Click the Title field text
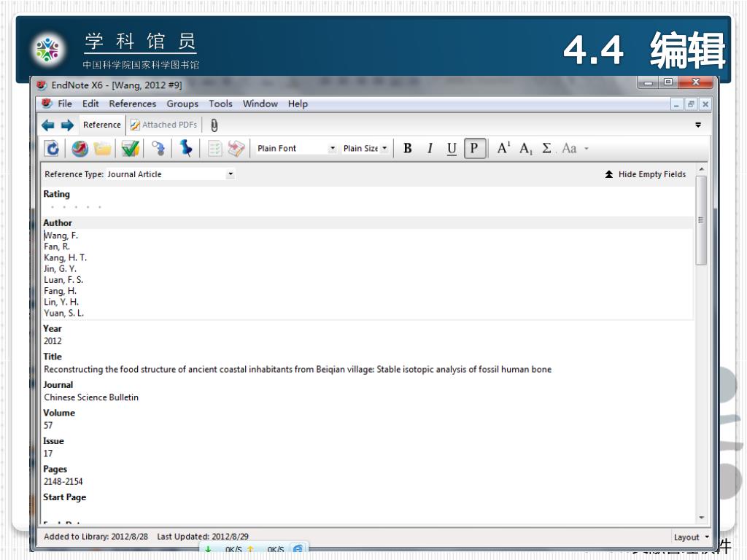Screen dimensions: 747x560 tap(298, 369)
